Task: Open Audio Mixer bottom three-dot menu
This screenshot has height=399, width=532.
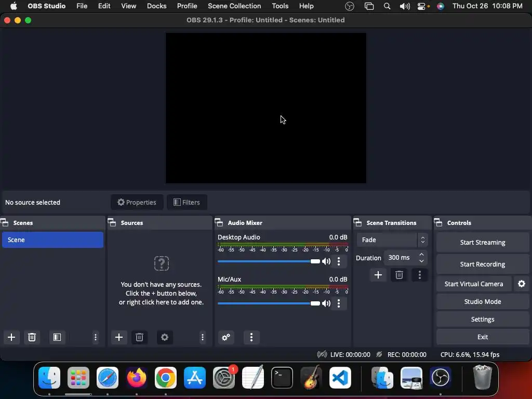Action: 251,337
